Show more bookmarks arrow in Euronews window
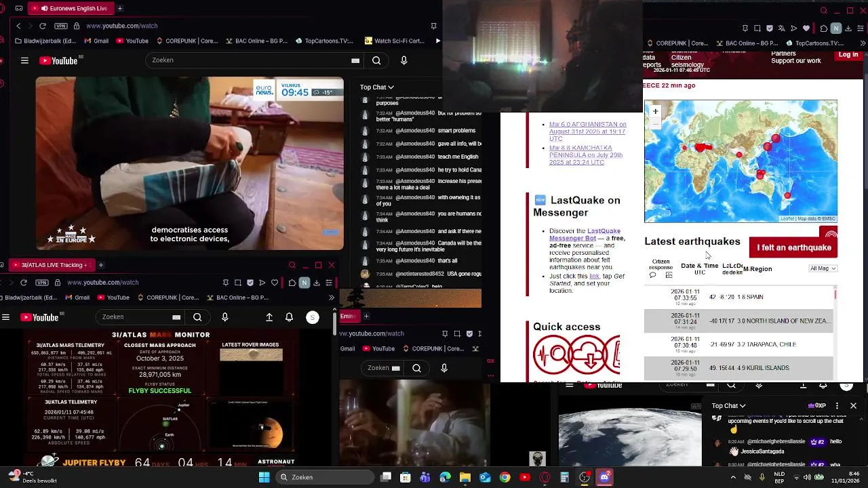Viewport: 868px width, 488px height. coord(437,41)
